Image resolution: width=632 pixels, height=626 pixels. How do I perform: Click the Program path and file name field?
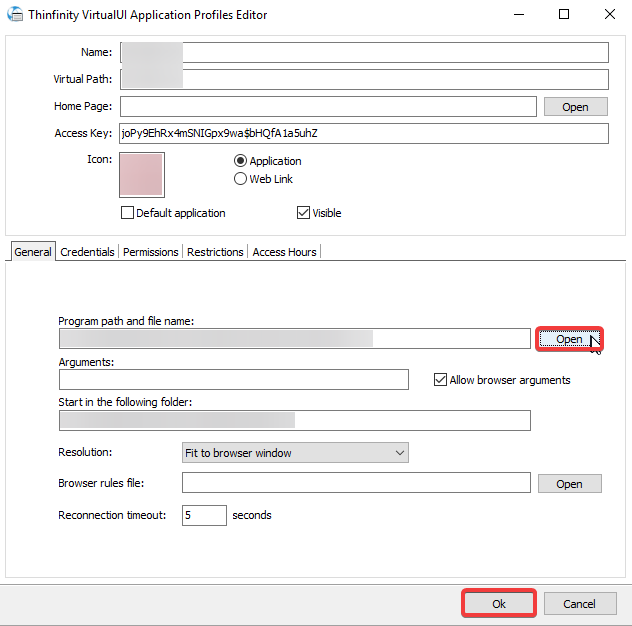coord(295,339)
